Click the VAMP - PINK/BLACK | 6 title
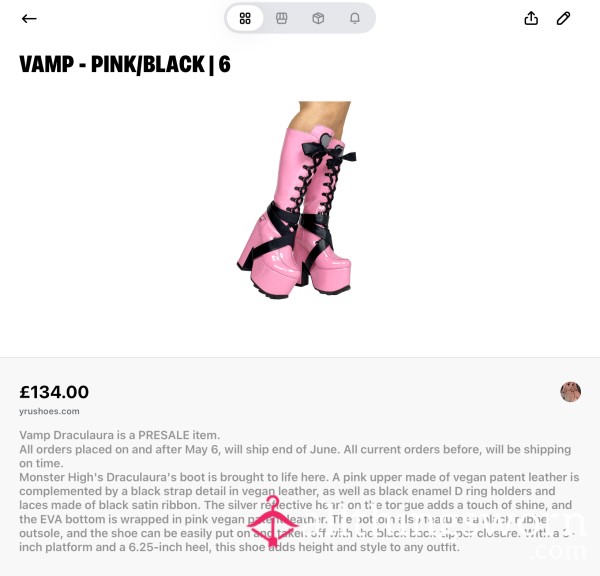 point(125,64)
